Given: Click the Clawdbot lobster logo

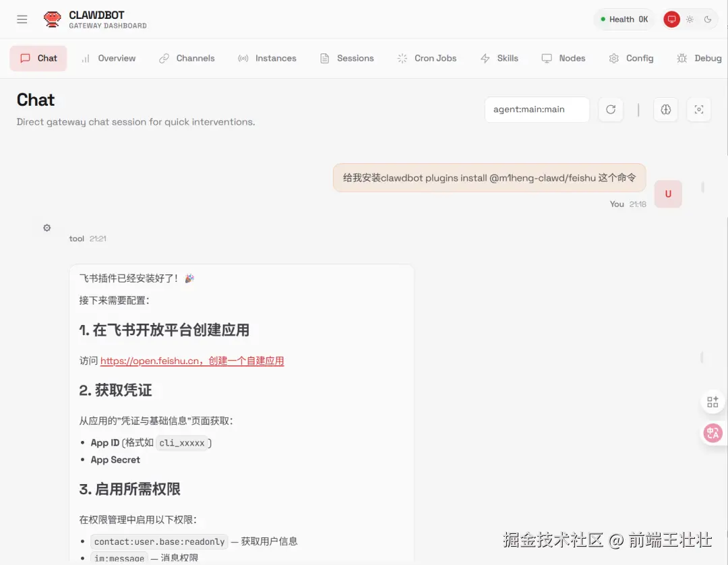Looking at the screenshot, I should (52, 19).
